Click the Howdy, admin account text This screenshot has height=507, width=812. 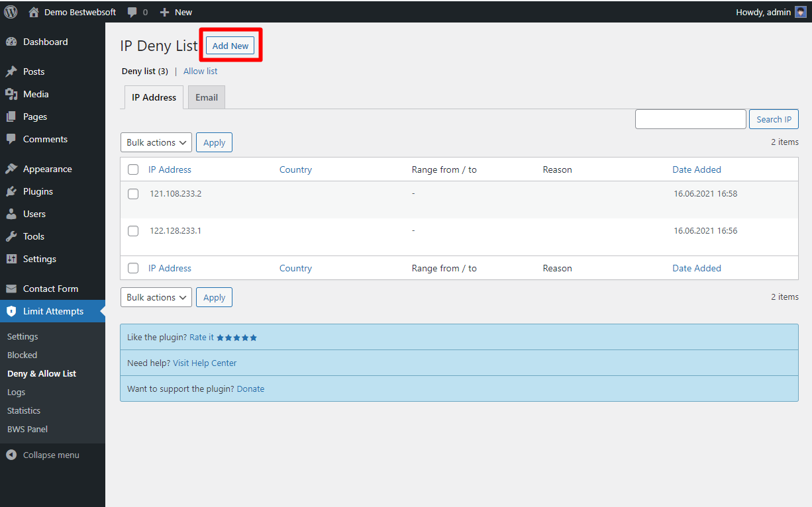(x=763, y=12)
